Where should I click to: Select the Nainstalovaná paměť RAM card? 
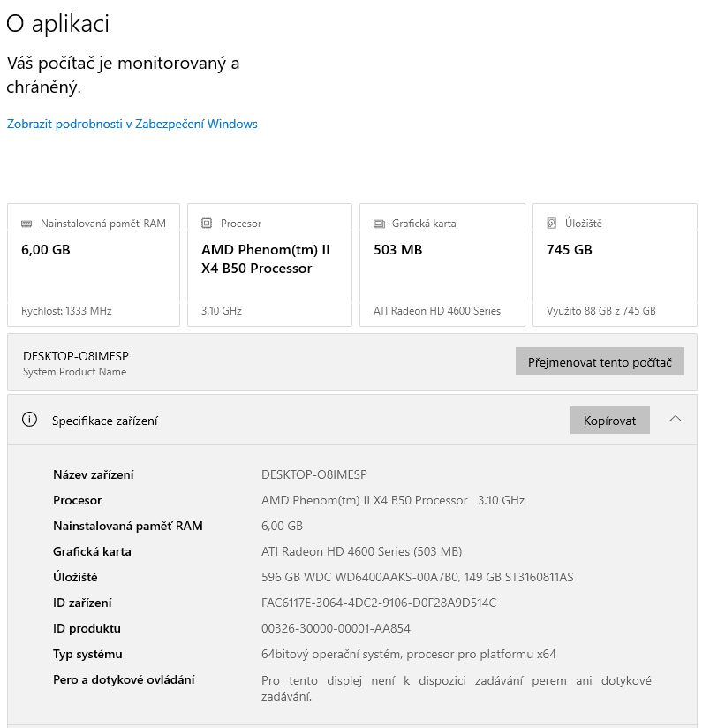93,265
